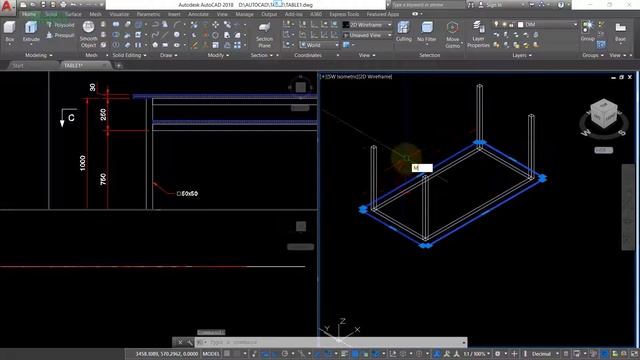The width and height of the screenshot is (640, 360).
Task: Click the layer color swatch beside DIM
Action: [x=520, y=25]
